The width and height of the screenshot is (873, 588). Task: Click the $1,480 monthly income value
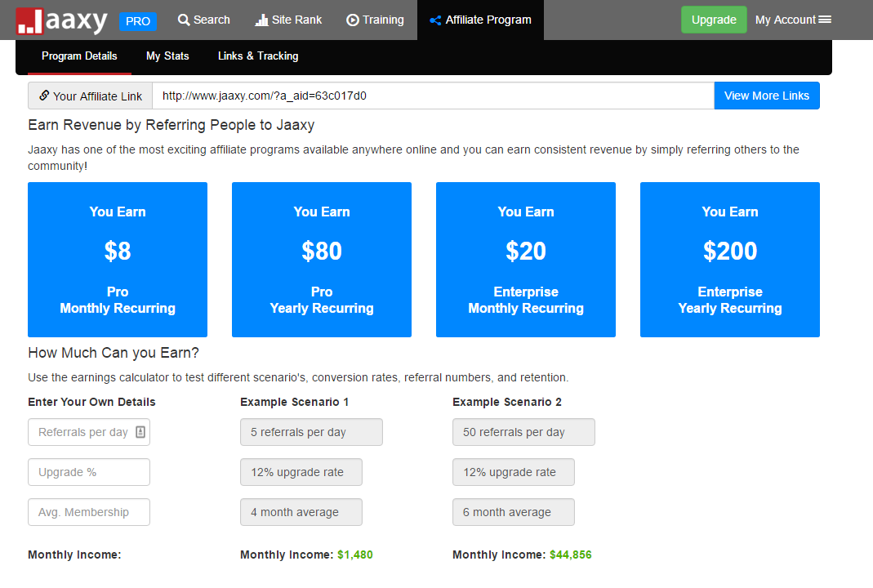355,555
